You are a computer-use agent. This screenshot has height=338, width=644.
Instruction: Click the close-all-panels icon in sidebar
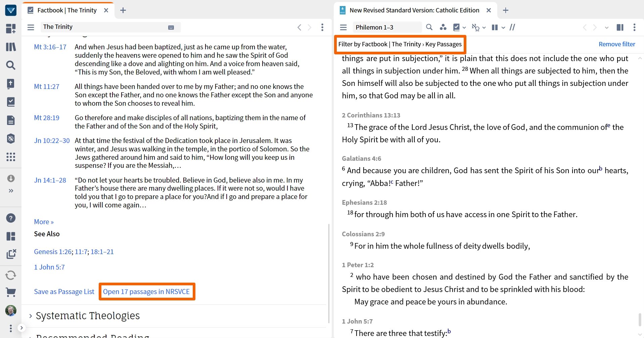pos(11,254)
